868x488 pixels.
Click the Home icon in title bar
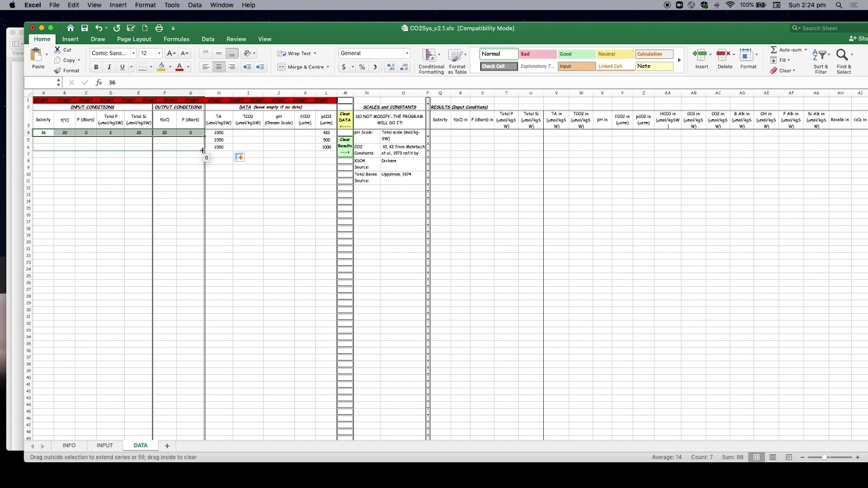pyautogui.click(x=71, y=28)
